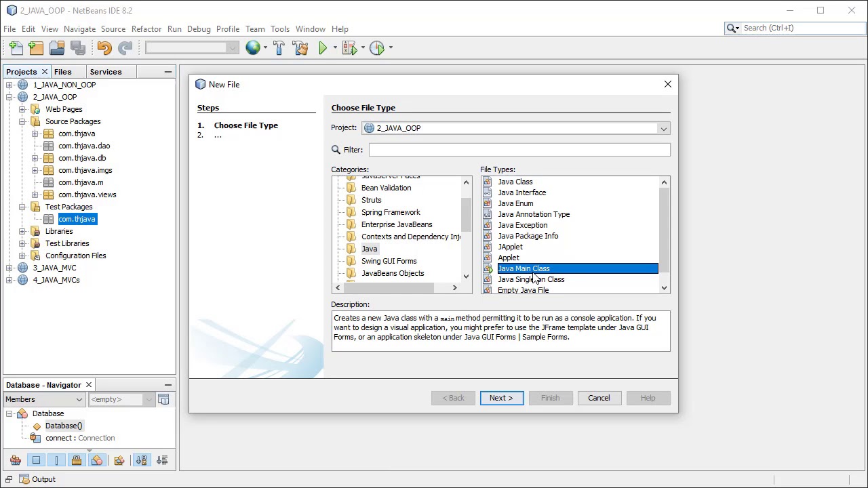868x488 pixels.
Task: Expand the Libraries node
Action: click(x=22, y=231)
